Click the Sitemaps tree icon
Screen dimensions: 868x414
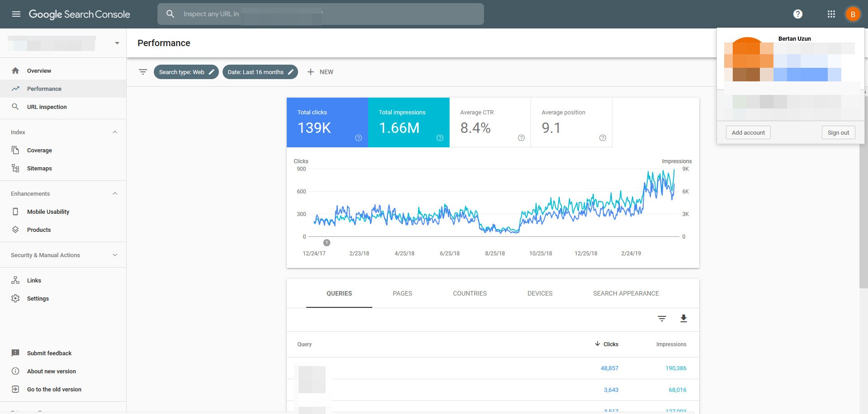pyautogui.click(x=15, y=168)
